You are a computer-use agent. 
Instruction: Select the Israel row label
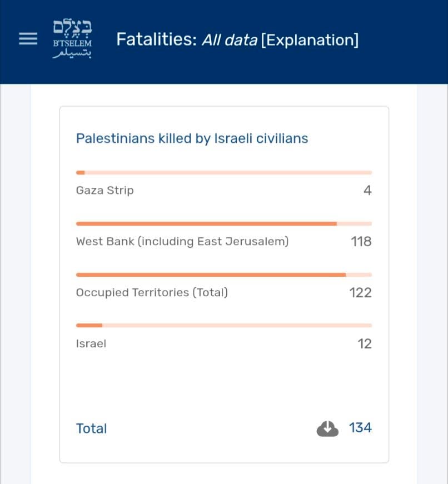coord(91,343)
